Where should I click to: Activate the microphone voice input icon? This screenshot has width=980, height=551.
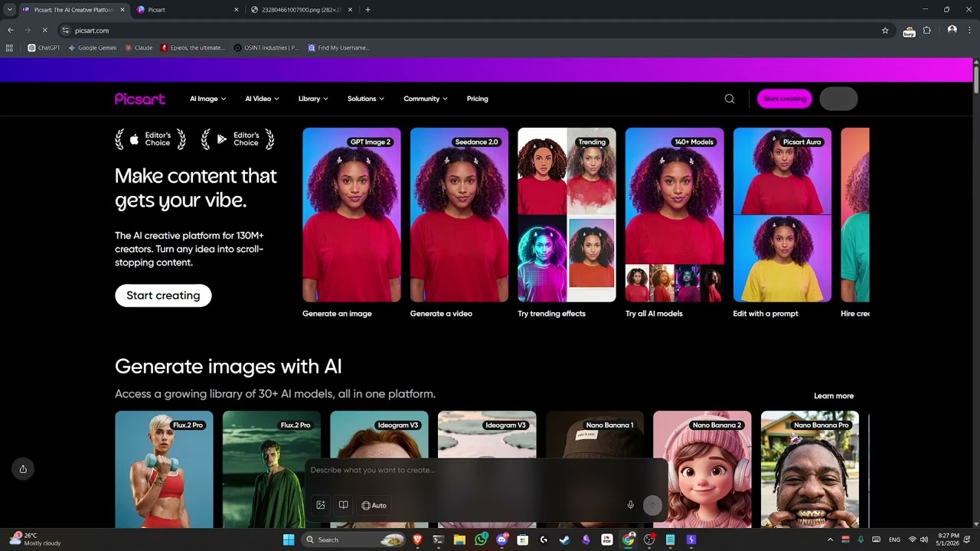click(x=631, y=505)
